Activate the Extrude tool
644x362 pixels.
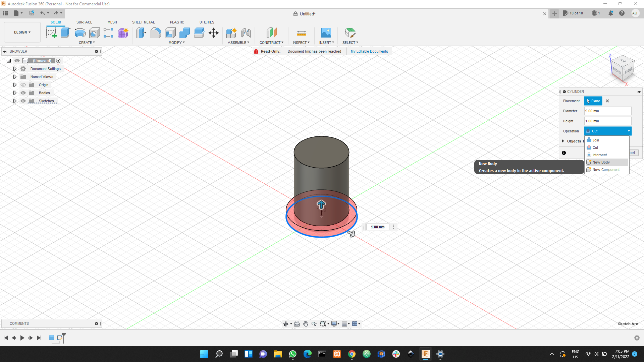pyautogui.click(x=65, y=33)
